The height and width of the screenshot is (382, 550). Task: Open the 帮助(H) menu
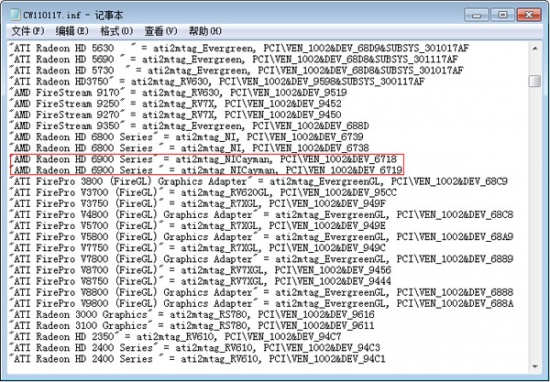click(x=205, y=31)
